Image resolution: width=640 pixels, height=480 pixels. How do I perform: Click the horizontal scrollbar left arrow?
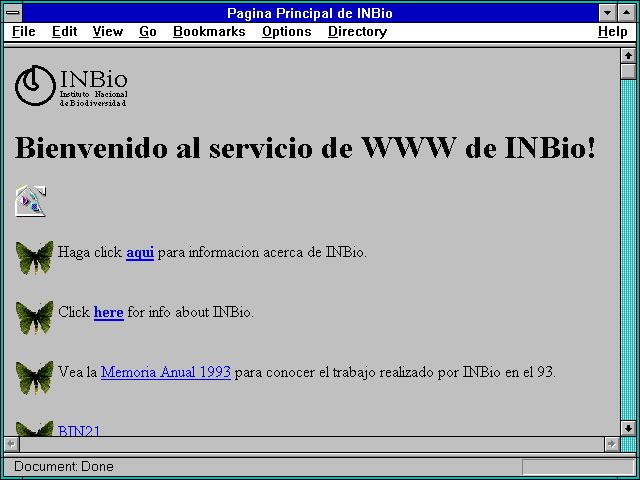12,444
